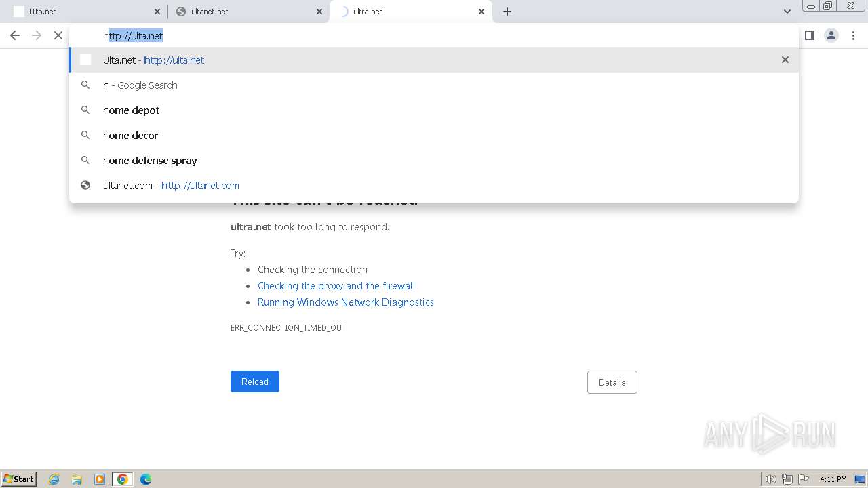Click the Action Center flag tray icon
This screenshot has height=488, width=868.
pyautogui.click(x=804, y=479)
